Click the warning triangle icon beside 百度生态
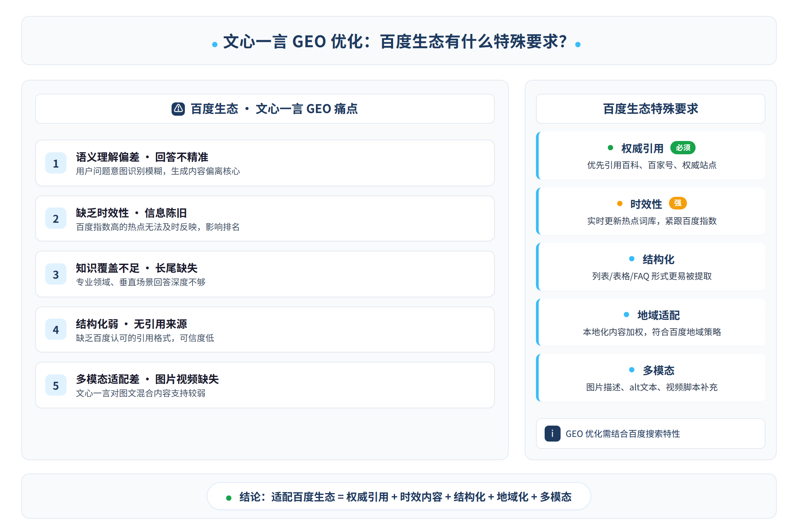This screenshot has width=798, height=532. click(178, 109)
